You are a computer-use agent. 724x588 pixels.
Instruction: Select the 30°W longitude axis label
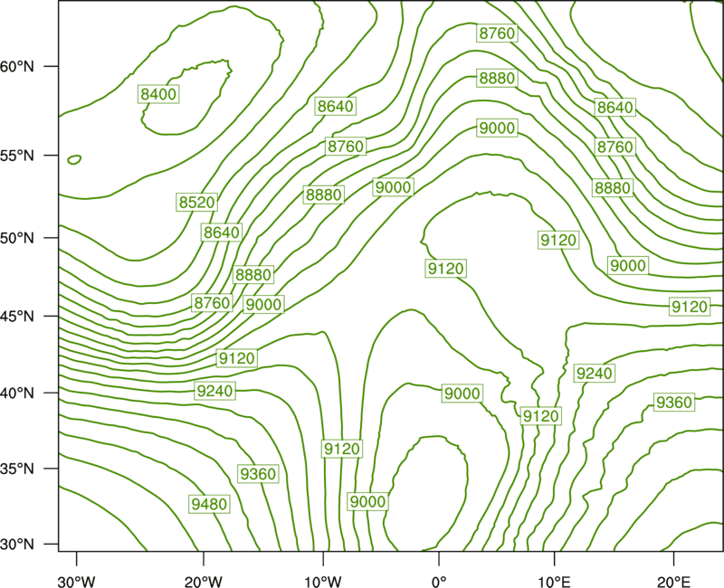coord(76,582)
